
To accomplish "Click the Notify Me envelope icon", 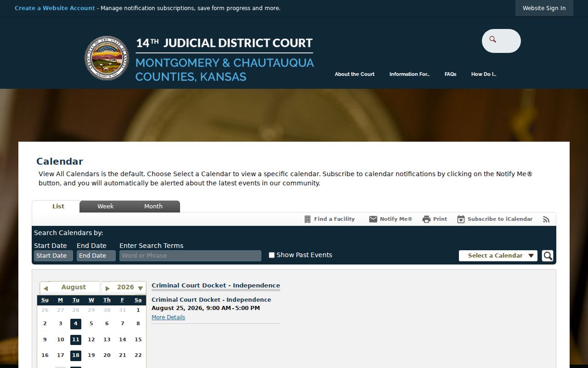I will (x=373, y=219).
